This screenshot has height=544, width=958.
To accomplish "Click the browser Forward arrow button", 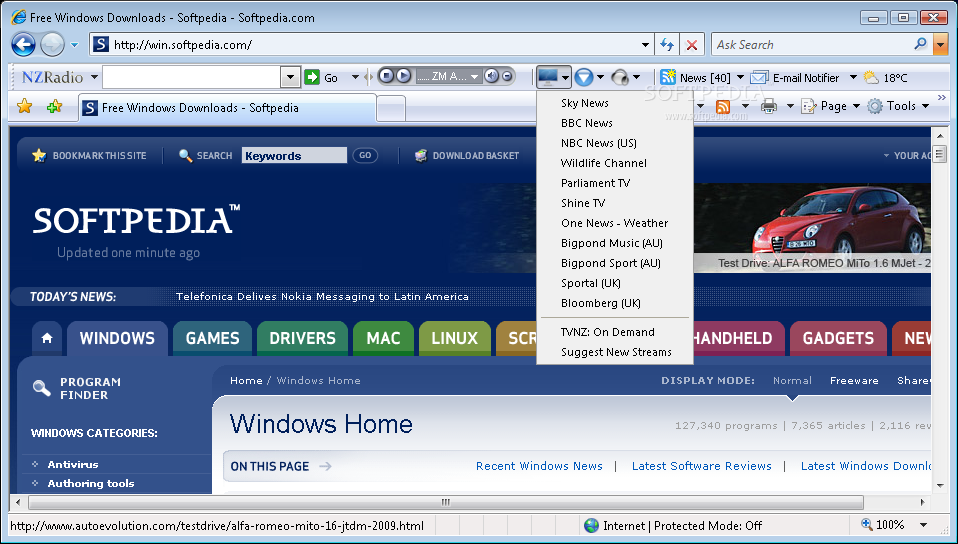I will (x=53, y=45).
